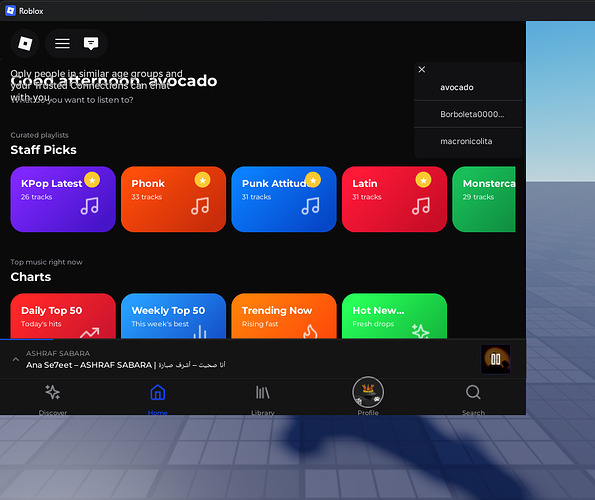The image size is (595, 500).
Task: Expand the now playing bar with chevron
Action: 16,359
